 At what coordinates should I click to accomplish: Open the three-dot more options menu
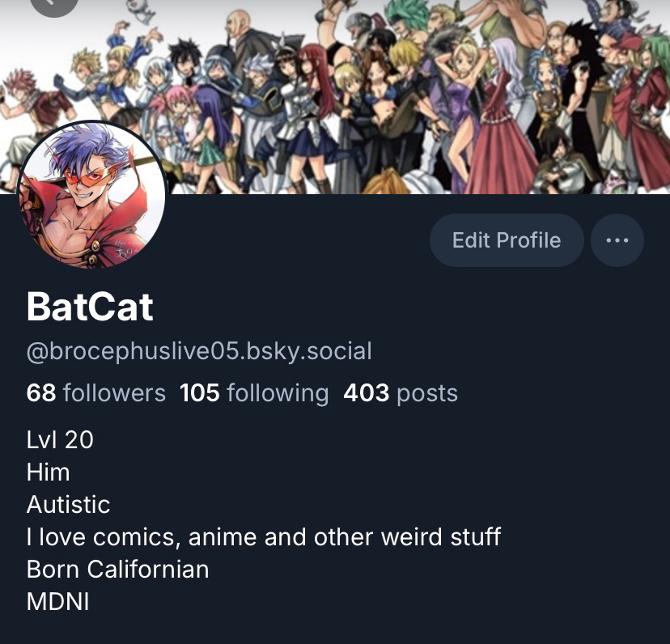tap(617, 240)
